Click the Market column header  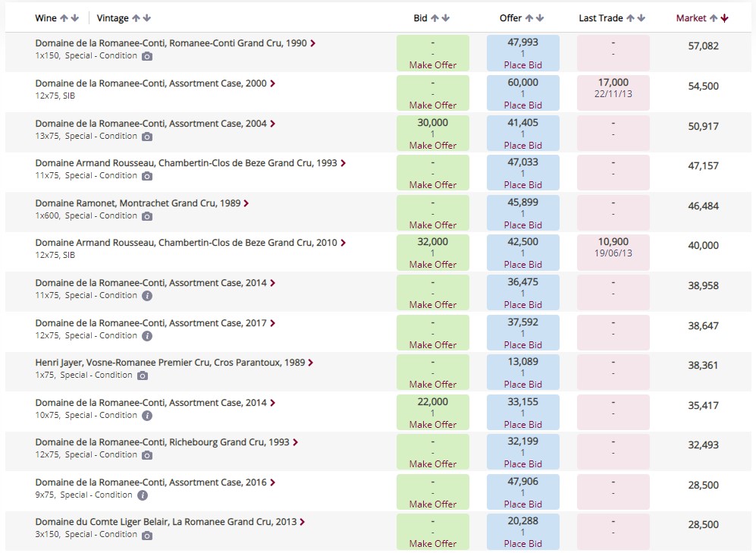pyautogui.click(x=691, y=18)
